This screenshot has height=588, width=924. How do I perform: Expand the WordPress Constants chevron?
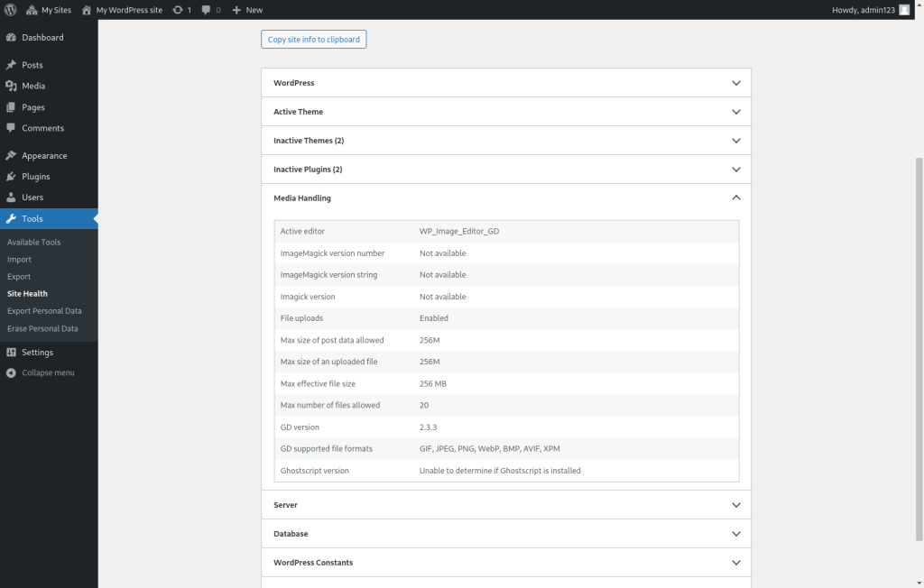click(x=736, y=563)
